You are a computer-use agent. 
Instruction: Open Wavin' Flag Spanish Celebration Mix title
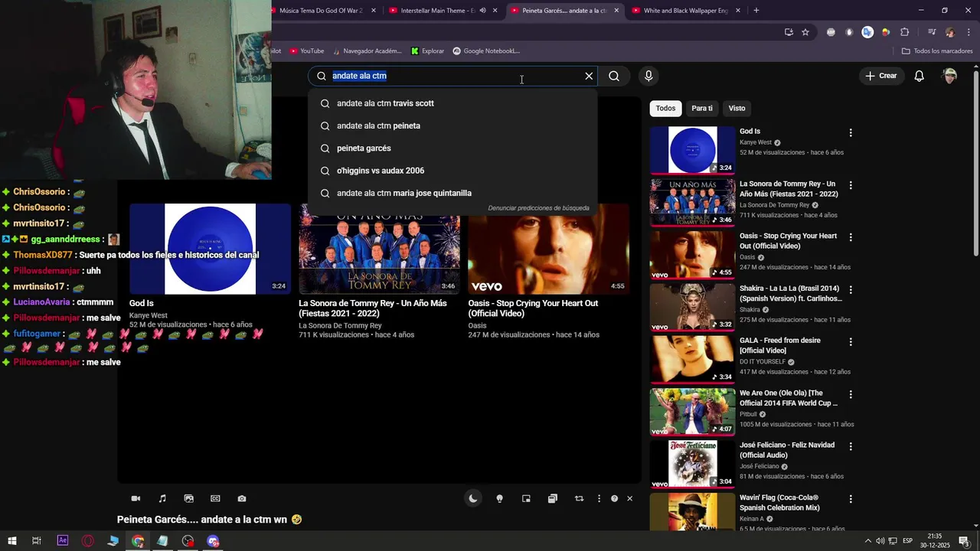[x=779, y=502]
